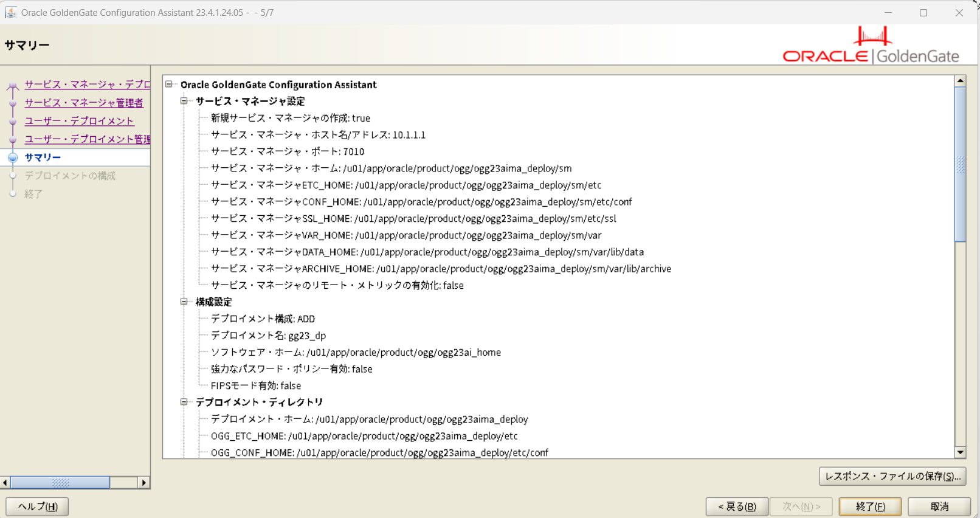
Task: Open the ユーザー・デプロイメント step link
Action: coord(79,121)
